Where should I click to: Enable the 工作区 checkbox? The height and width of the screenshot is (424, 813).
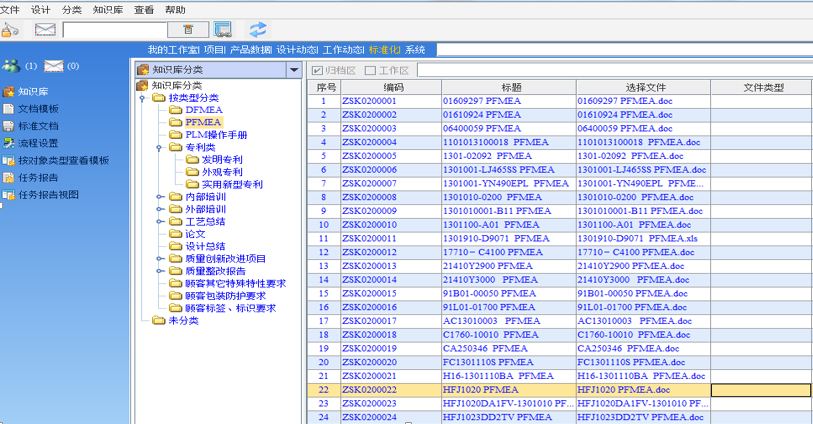click(x=371, y=70)
